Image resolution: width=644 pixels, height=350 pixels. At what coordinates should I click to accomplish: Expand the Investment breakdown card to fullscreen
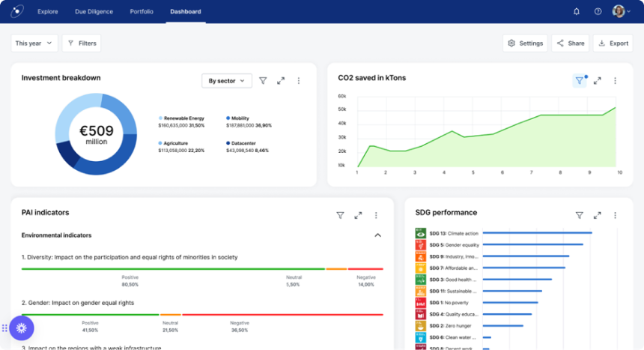281,81
